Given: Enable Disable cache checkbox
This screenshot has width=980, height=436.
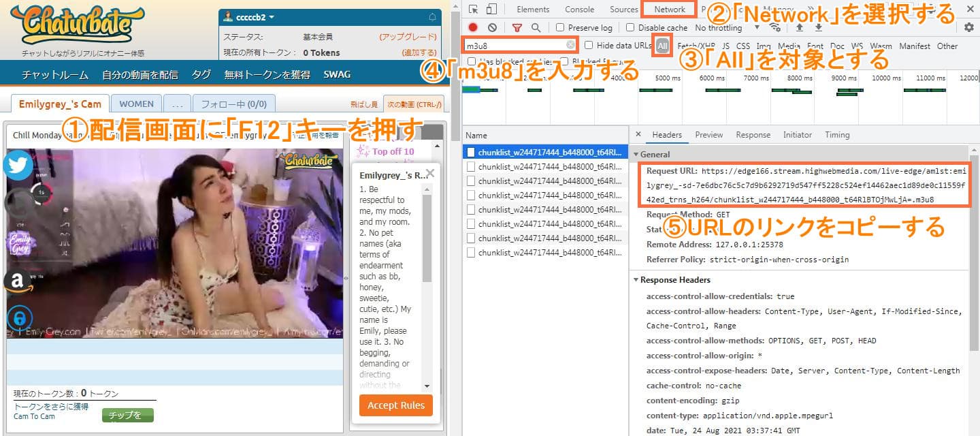Looking at the screenshot, I should pos(630,27).
